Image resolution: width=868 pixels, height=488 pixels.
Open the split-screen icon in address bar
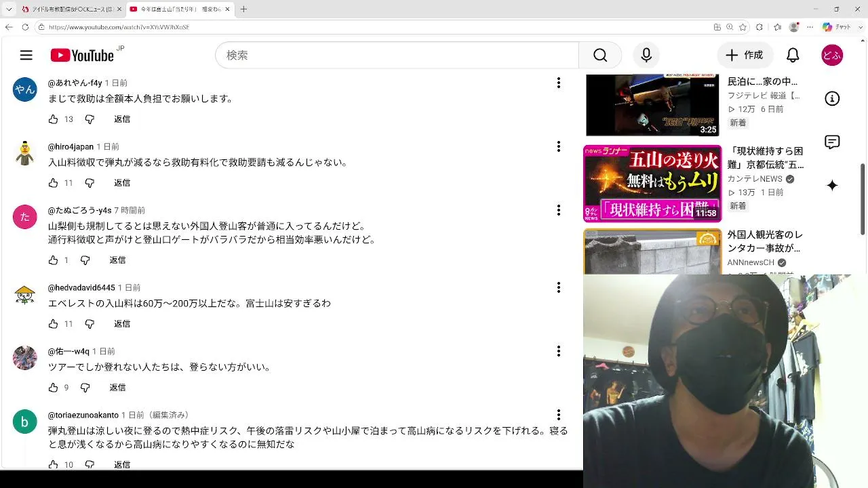point(717,27)
